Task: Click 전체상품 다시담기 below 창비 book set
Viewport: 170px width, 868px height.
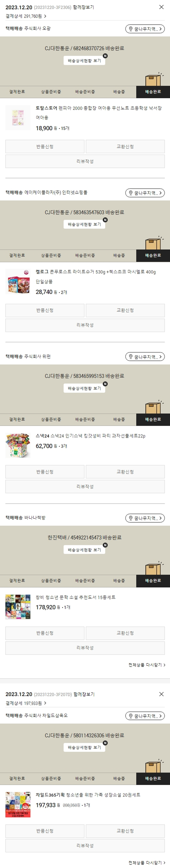Action: coord(147,665)
